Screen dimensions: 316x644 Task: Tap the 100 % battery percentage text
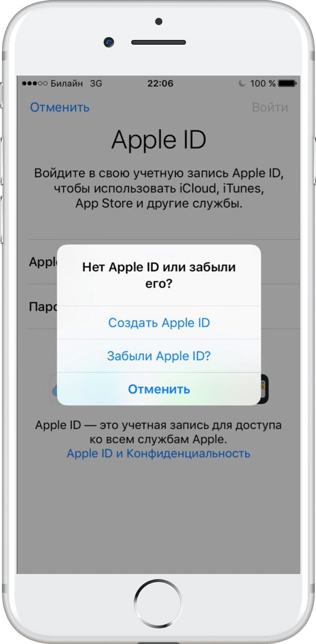(263, 83)
